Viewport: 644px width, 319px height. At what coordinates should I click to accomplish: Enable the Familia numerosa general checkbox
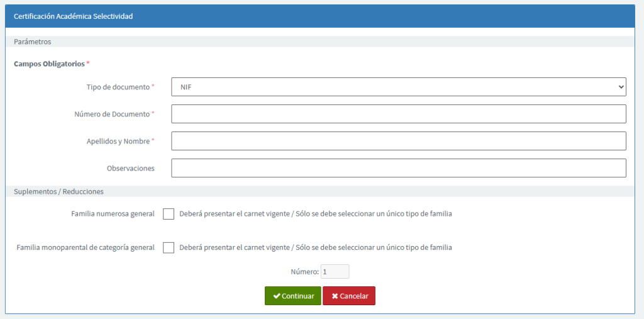click(x=169, y=214)
